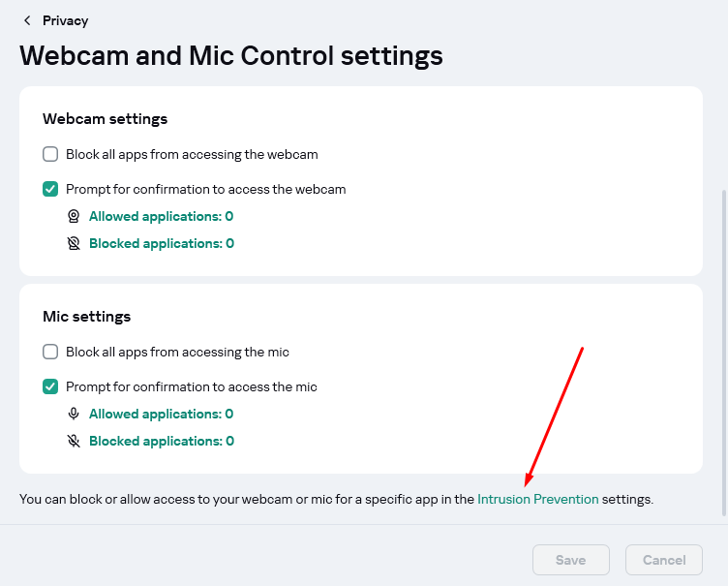
Task: Click the Mic settings section heading
Action: pyautogui.click(x=86, y=317)
